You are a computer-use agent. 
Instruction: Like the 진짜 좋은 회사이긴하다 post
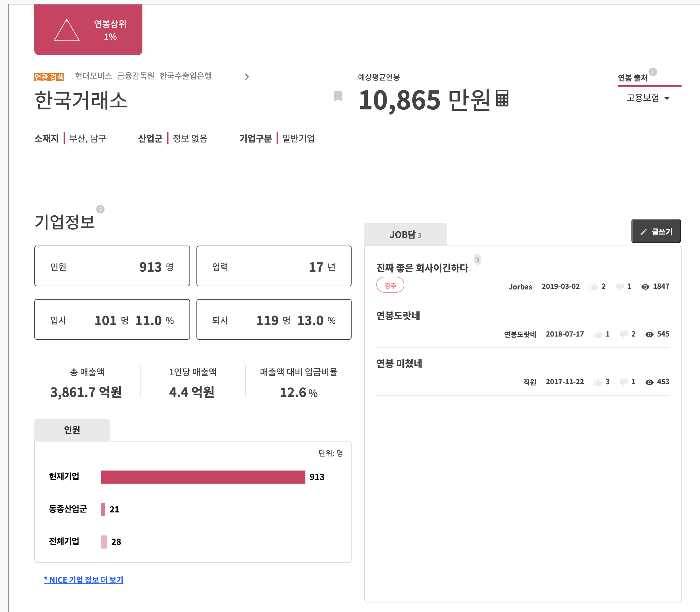[x=594, y=287]
